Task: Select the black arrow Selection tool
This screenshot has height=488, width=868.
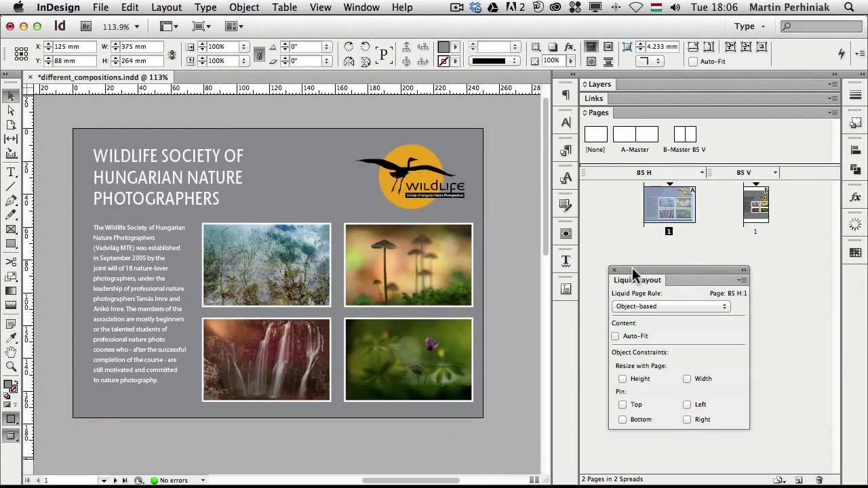Action: point(11,96)
